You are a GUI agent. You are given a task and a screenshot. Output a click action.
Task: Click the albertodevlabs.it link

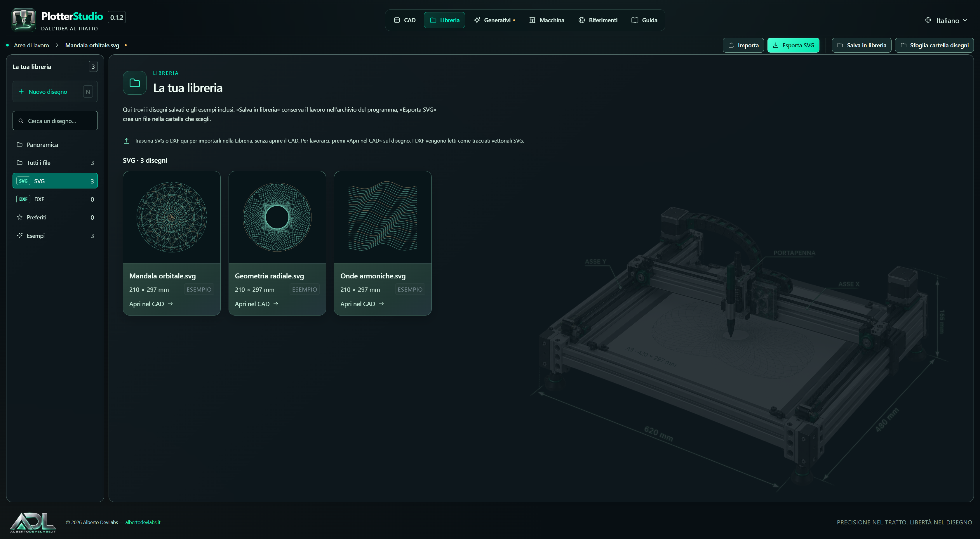pyautogui.click(x=143, y=522)
